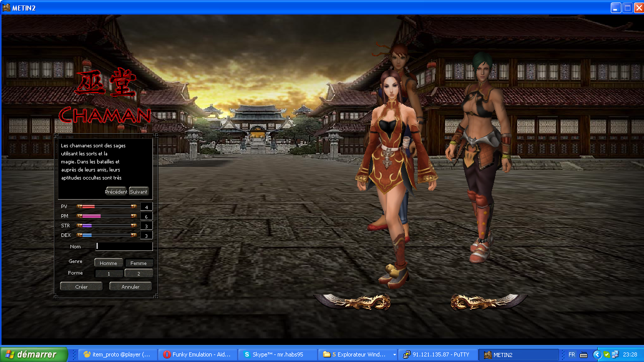This screenshot has height=362, width=644.
Task: Click the PM stat slider
Action: pyautogui.click(x=107, y=216)
